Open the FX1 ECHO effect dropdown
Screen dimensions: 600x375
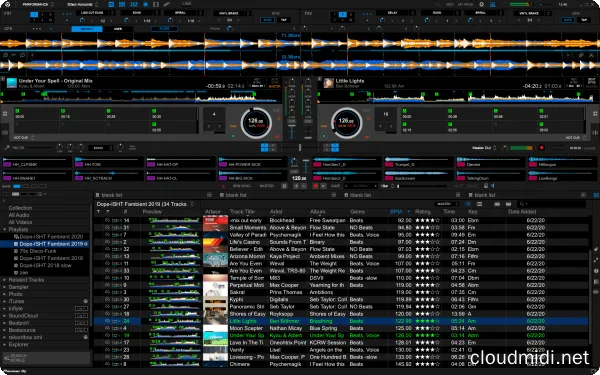click(x=139, y=13)
